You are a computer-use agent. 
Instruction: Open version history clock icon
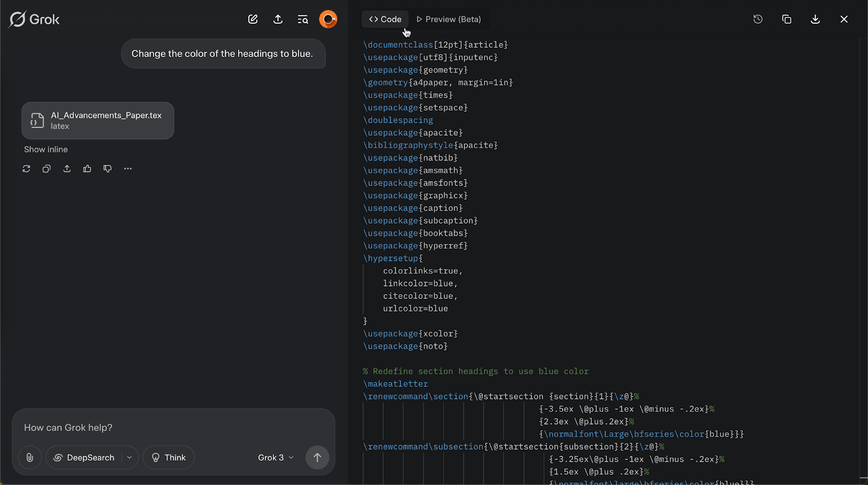coord(758,20)
